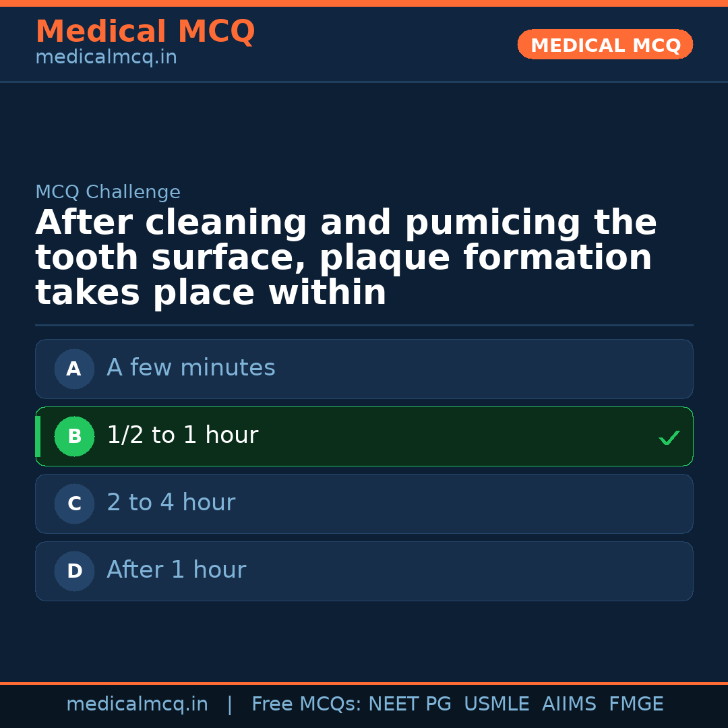Click the green checkmark on answer B

coord(669,437)
